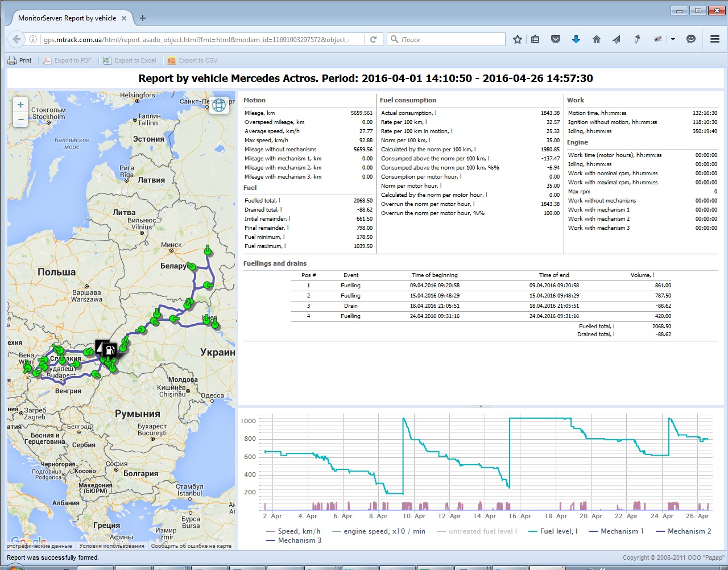Reload the page with refresh icon
728x570 pixels.
tap(373, 39)
